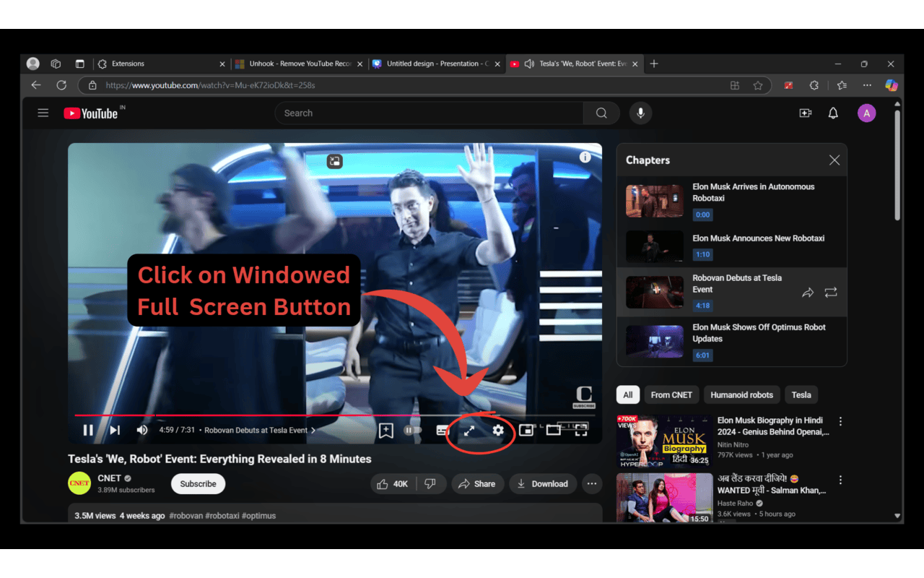Loop the Robovan Debuts chapter

(831, 293)
